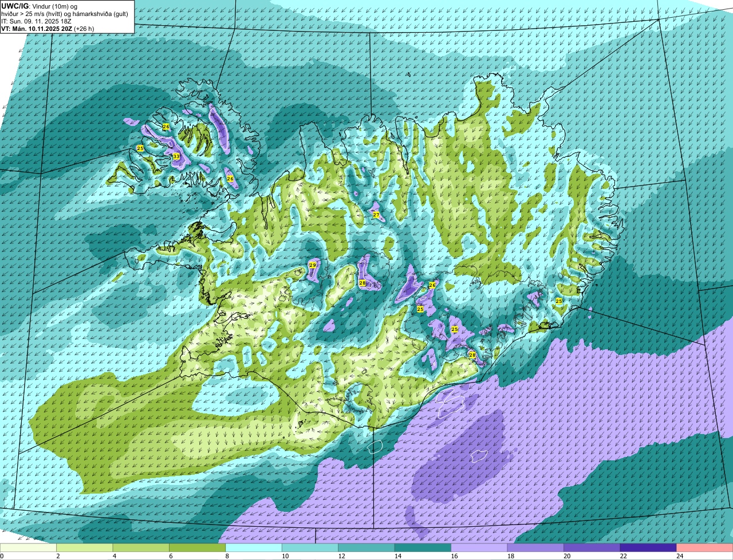
Task: Click the 22–24 m/s dark indigo swatch
Action: 649,547
